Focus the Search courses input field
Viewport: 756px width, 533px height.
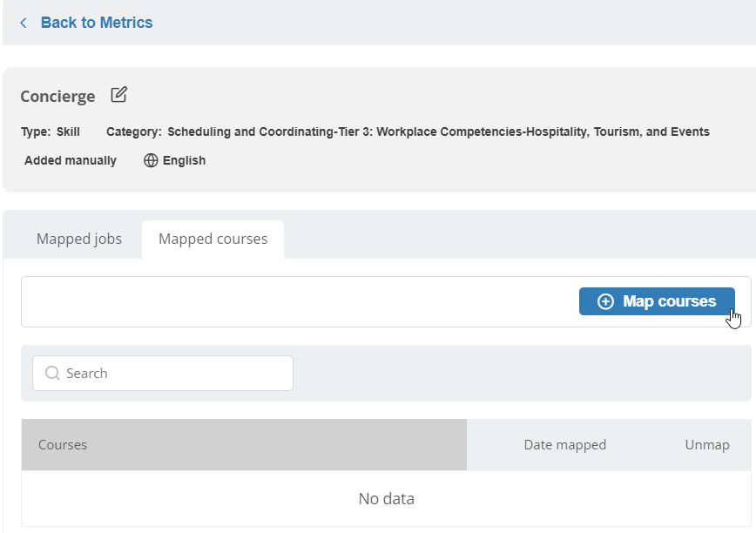tap(174, 373)
